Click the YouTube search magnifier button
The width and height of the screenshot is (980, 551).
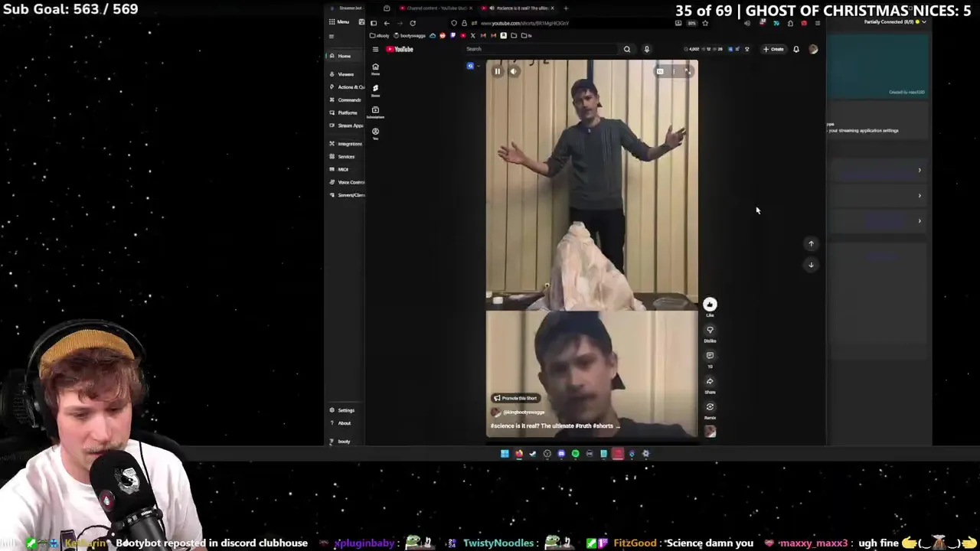627,49
